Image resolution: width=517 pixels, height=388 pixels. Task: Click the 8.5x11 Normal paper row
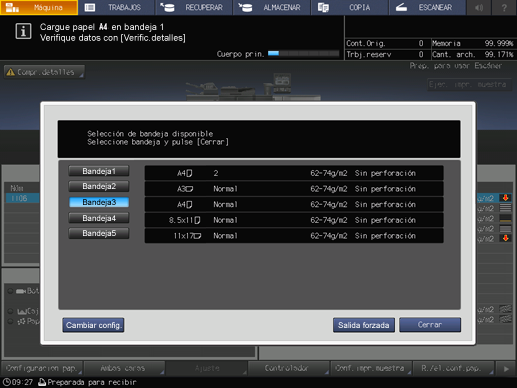click(x=294, y=220)
